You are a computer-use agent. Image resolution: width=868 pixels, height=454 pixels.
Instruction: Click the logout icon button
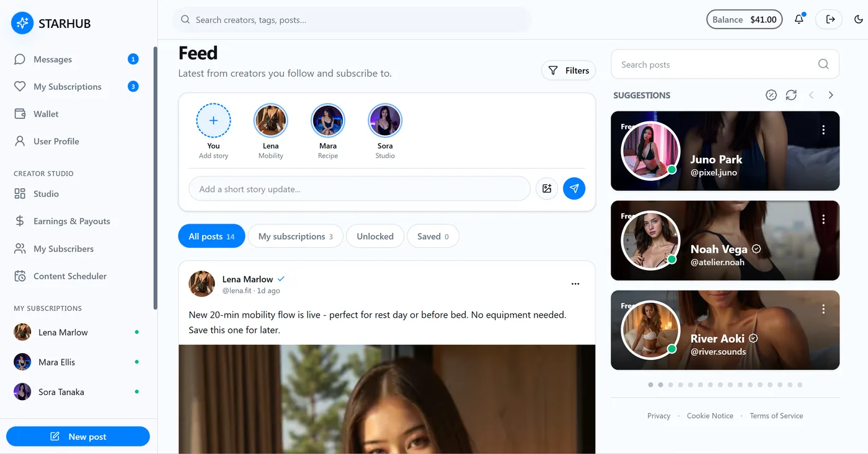coord(830,19)
